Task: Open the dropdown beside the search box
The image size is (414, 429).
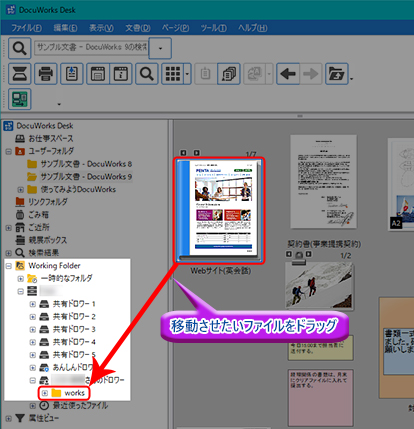Action: pyautogui.click(x=160, y=48)
